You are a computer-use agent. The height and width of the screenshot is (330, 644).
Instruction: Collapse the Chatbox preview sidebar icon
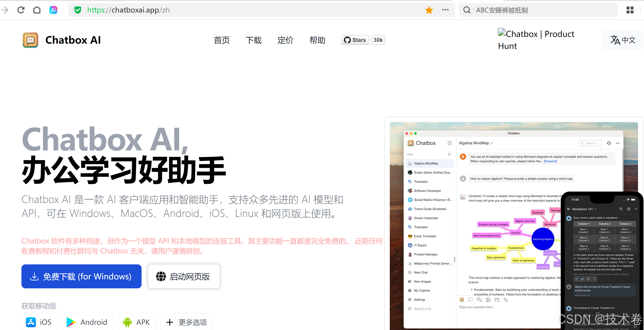[x=449, y=143]
